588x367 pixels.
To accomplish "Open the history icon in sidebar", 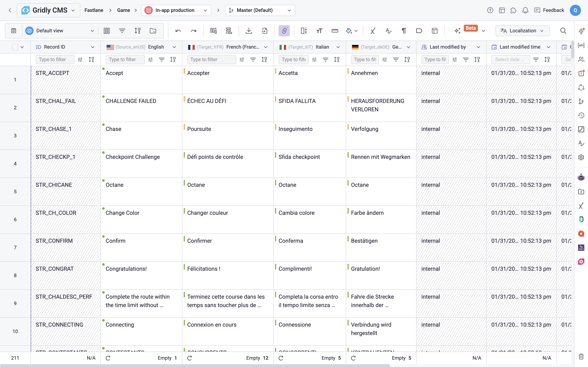I will click(x=581, y=115).
